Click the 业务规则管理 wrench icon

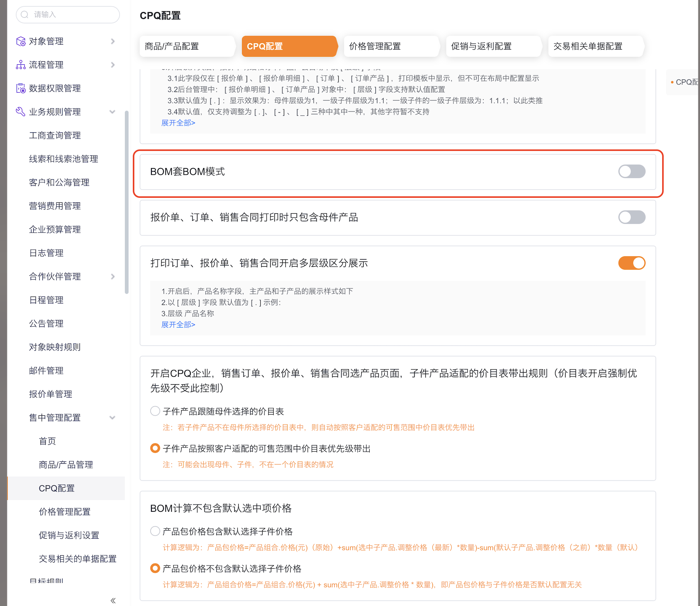20,112
